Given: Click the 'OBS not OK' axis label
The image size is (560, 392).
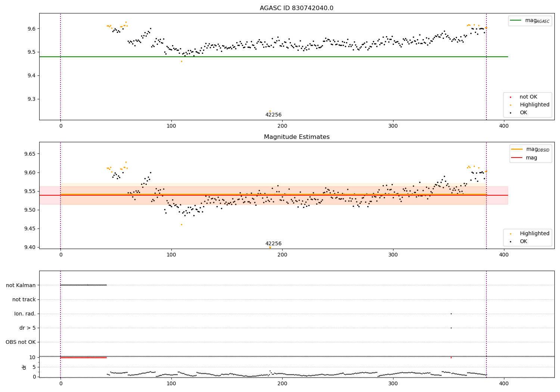Looking at the screenshot, I should point(21,342).
